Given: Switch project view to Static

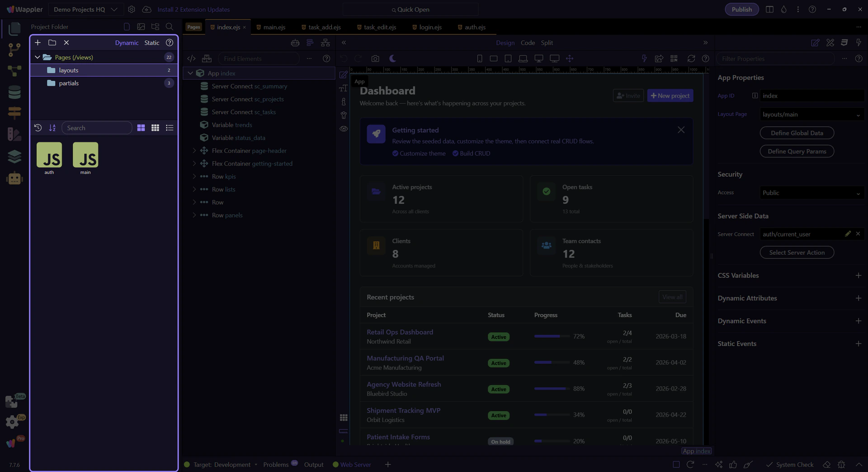Looking at the screenshot, I should click(x=151, y=43).
